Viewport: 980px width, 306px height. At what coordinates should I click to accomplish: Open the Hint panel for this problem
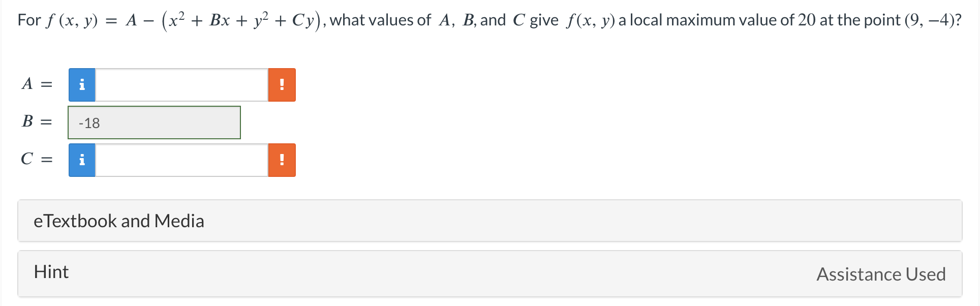pos(51,272)
